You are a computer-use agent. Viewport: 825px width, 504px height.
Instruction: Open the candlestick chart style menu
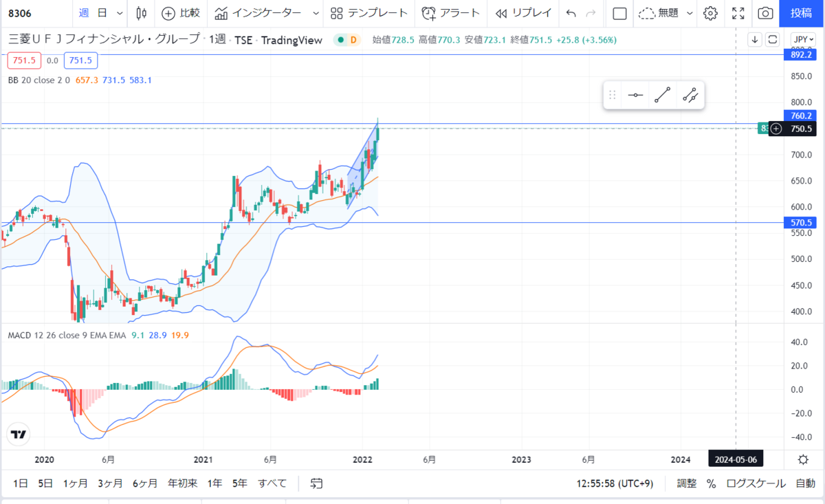click(x=142, y=12)
